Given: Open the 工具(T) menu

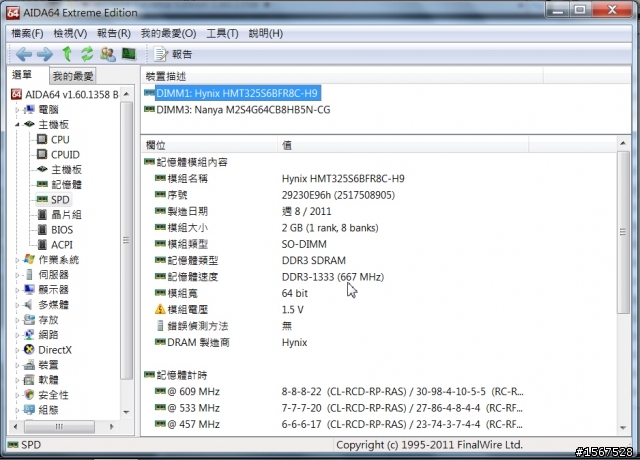Looking at the screenshot, I should [222, 33].
